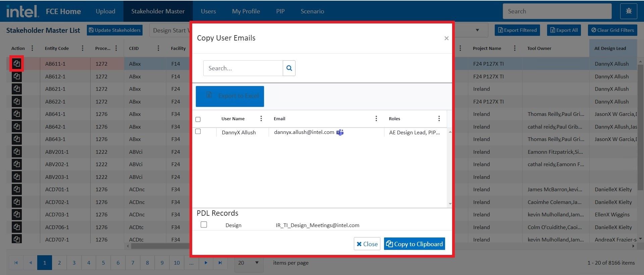Click the bug report icon in the header
This screenshot has width=644, height=275.
[x=629, y=11]
